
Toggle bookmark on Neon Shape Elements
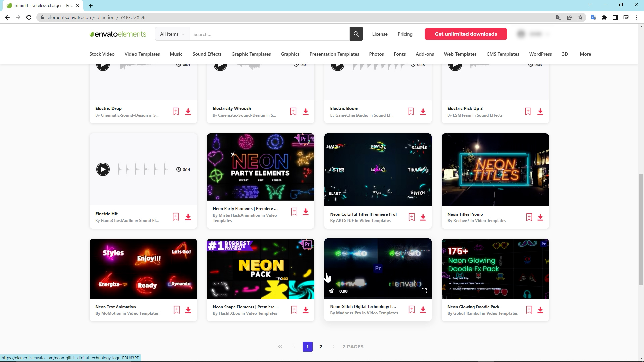click(x=294, y=310)
